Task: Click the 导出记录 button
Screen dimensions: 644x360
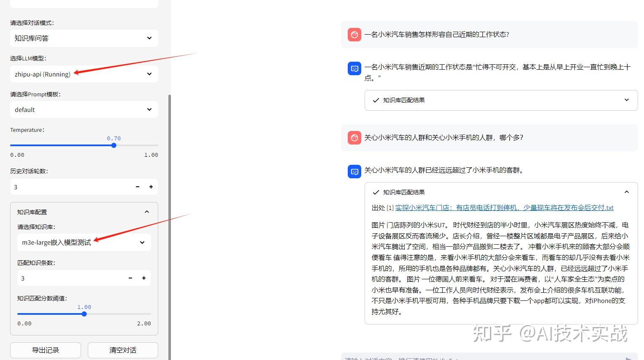Action: pyautogui.click(x=46, y=350)
